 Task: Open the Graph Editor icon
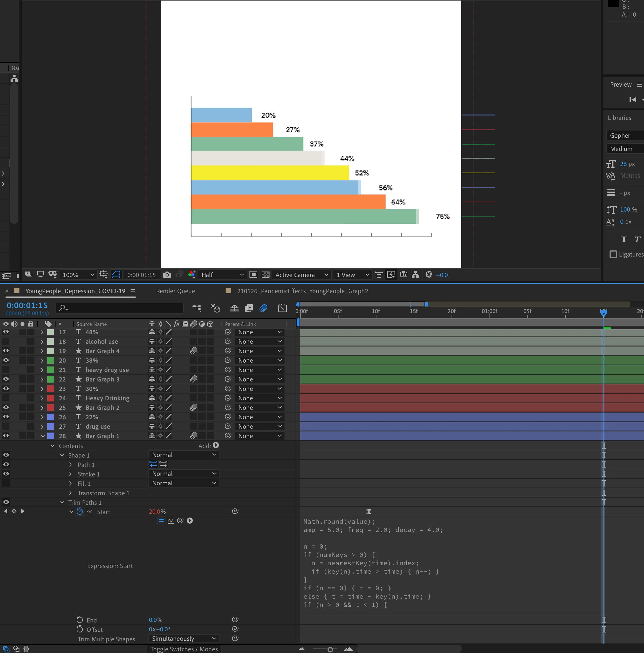(x=282, y=308)
